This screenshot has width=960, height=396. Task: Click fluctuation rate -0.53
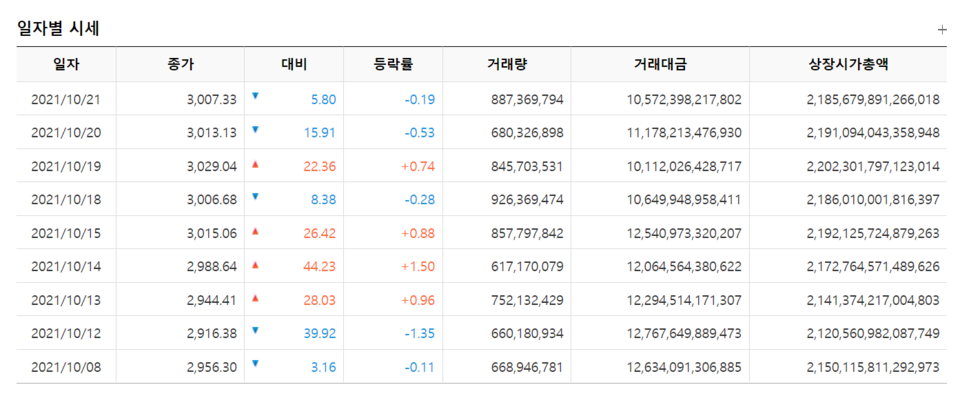pos(420,133)
